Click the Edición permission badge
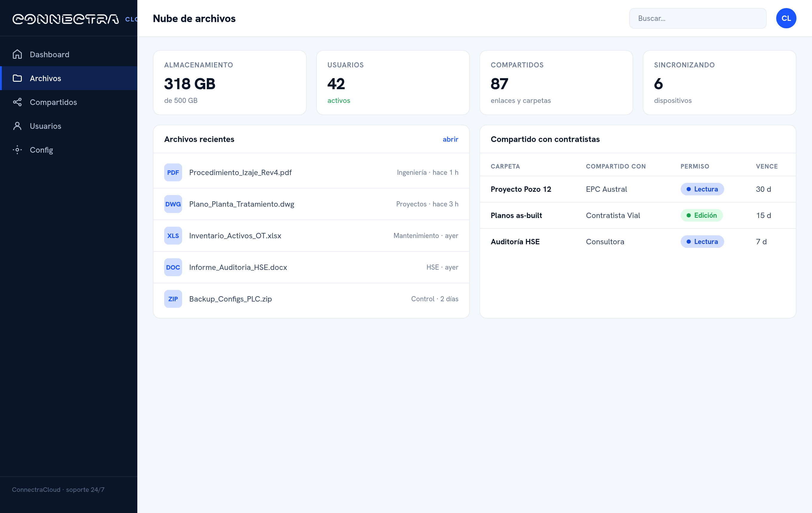The height and width of the screenshot is (513, 812). coord(702,216)
